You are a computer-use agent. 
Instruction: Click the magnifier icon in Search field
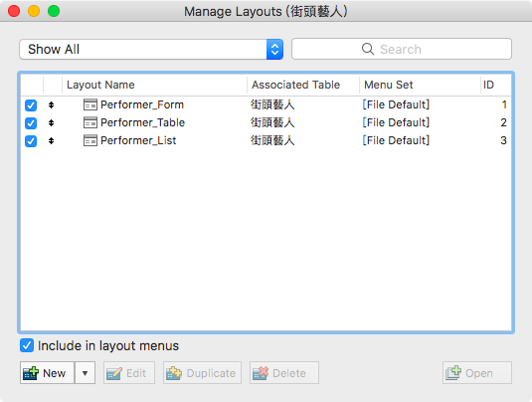(x=368, y=49)
